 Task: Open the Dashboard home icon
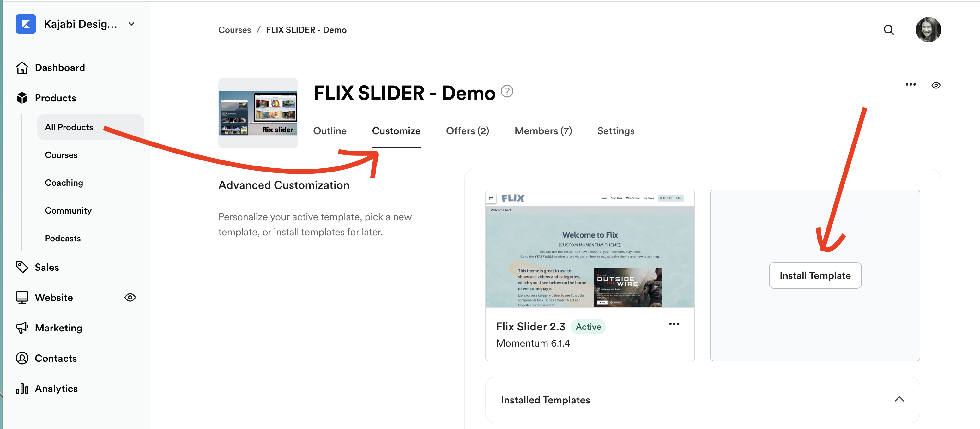(x=22, y=68)
